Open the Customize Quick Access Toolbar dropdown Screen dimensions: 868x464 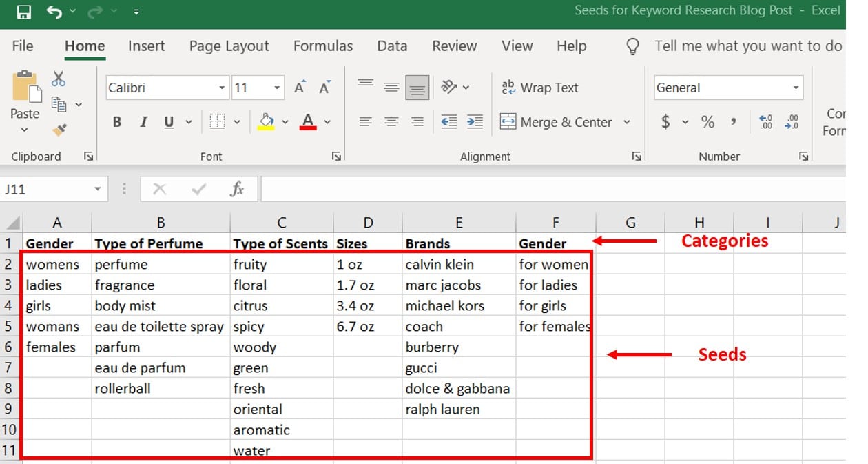click(136, 12)
